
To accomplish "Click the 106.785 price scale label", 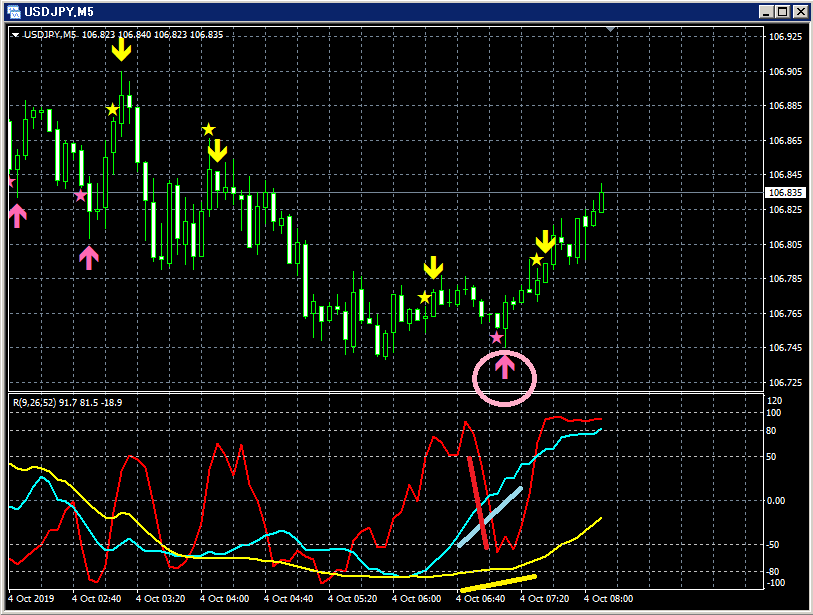I will point(785,279).
